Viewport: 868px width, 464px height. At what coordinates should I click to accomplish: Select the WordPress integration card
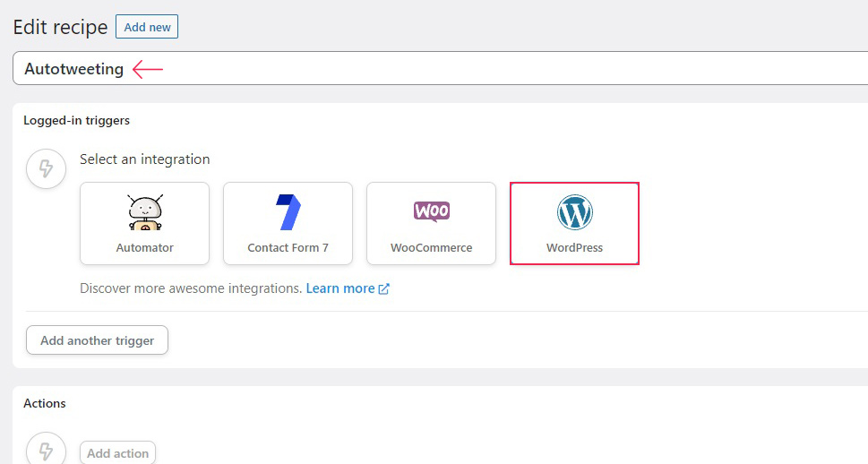click(574, 224)
